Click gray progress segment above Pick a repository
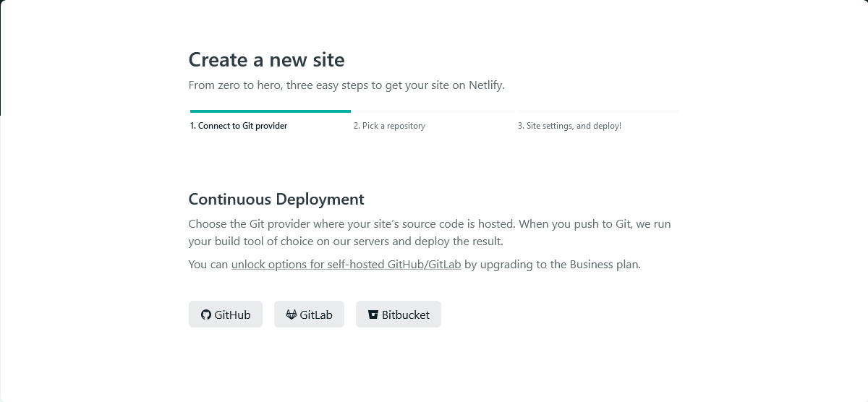 (x=434, y=111)
